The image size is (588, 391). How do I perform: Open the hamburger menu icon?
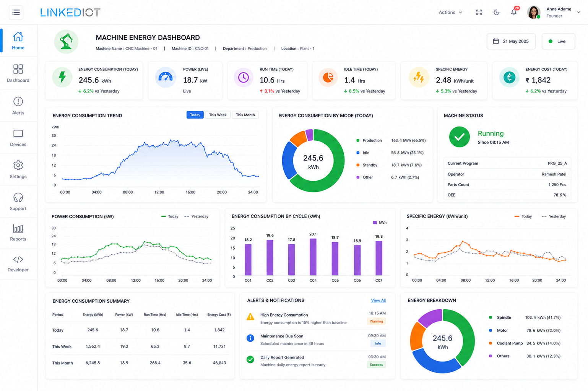16,13
